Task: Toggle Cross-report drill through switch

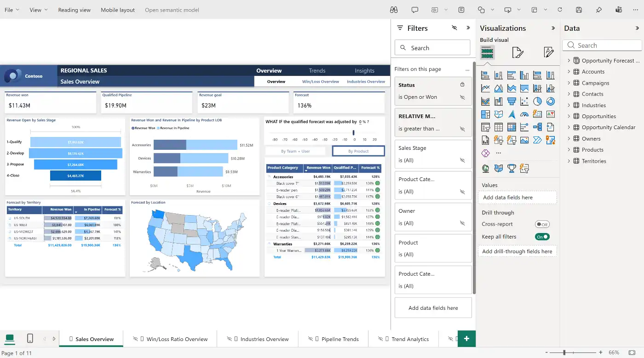Action: tap(542, 224)
